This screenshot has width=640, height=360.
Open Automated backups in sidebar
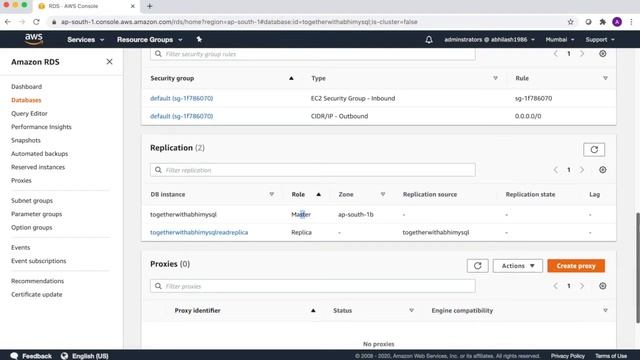point(40,153)
